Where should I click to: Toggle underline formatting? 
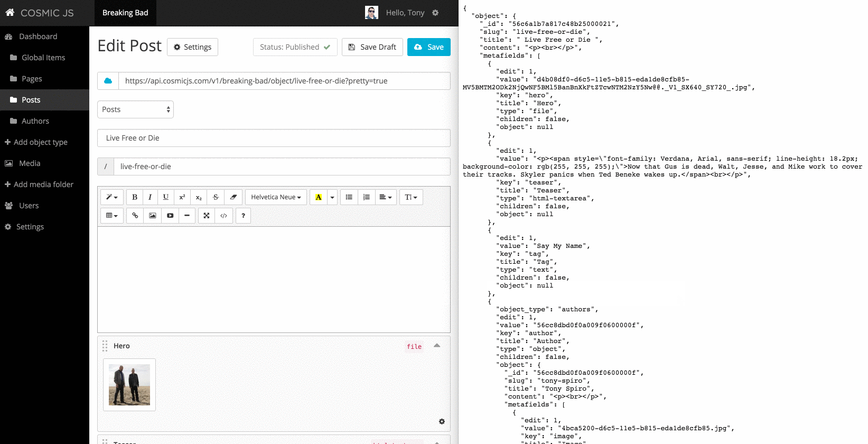click(x=166, y=197)
